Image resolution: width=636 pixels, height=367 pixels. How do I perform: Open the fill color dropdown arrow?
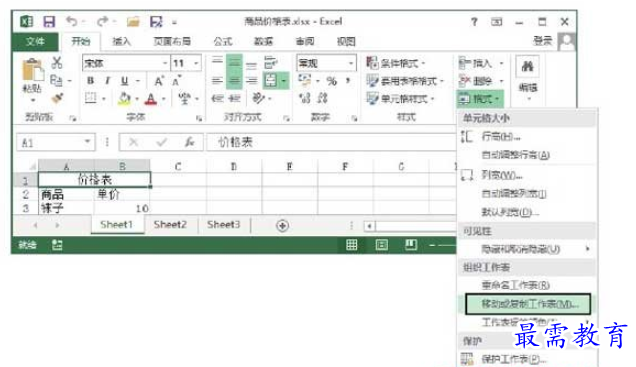[x=137, y=99]
